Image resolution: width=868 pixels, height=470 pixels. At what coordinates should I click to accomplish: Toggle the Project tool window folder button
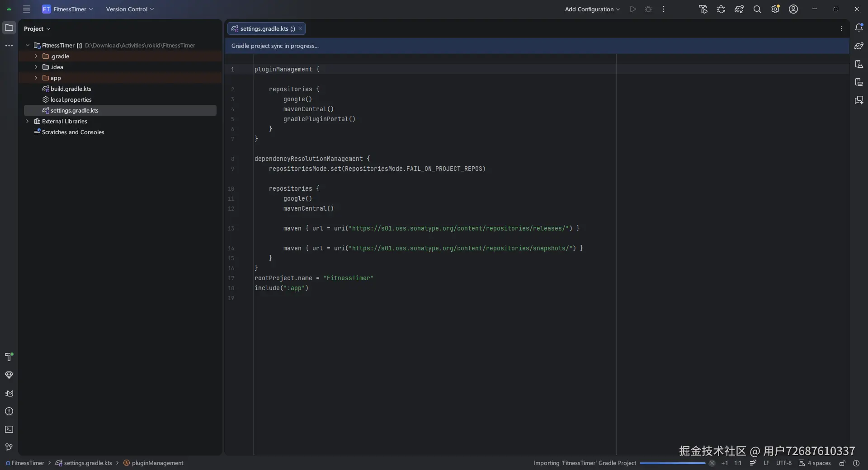point(9,28)
